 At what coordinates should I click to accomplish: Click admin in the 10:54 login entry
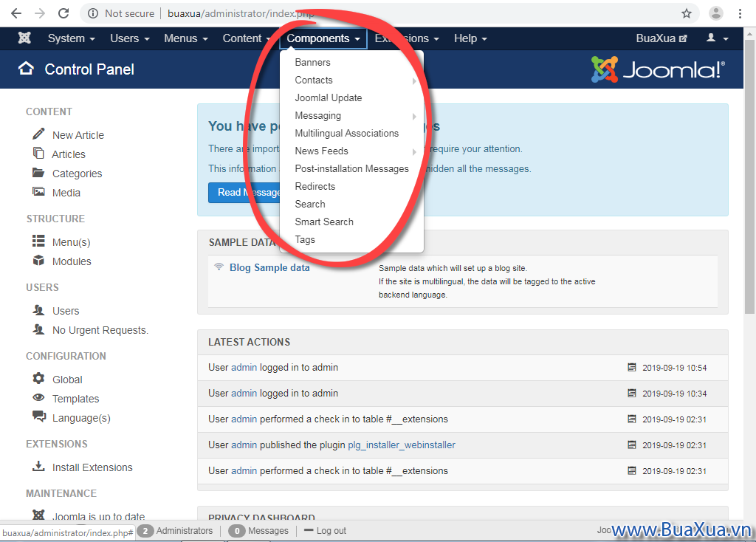pos(244,368)
